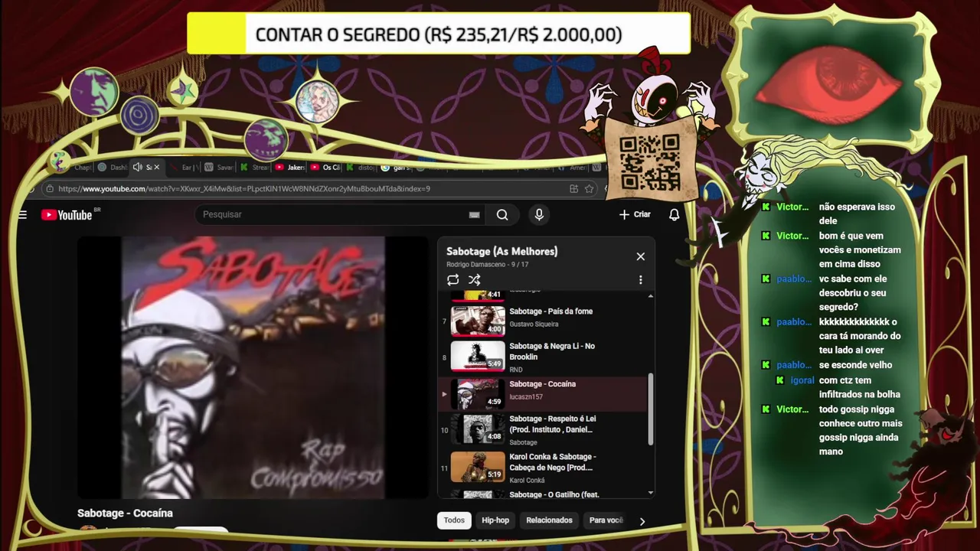Play Sabotage - País da fome

click(x=550, y=311)
